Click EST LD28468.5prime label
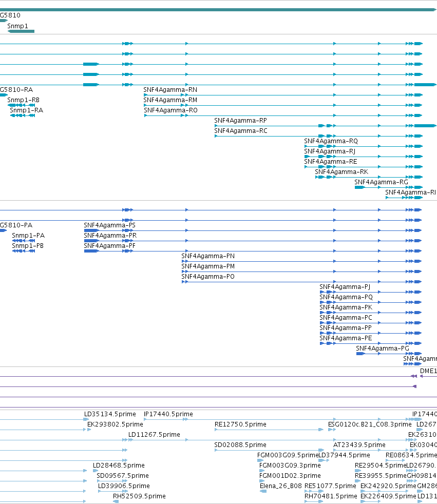This screenshot has height=504, width=437. click(119, 466)
